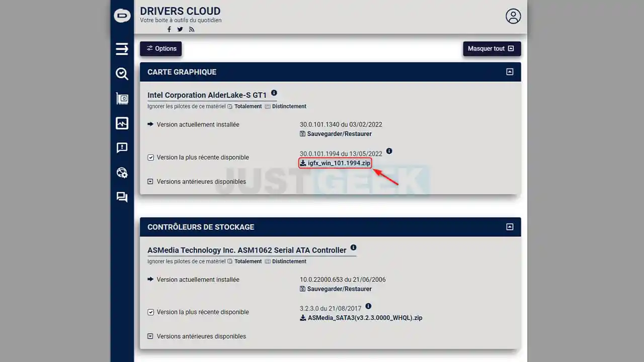This screenshot has height=362, width=644.
Task: Open the monitoring graph icon in sidebar
Action: pyautogui.click(x=122, y=123)
